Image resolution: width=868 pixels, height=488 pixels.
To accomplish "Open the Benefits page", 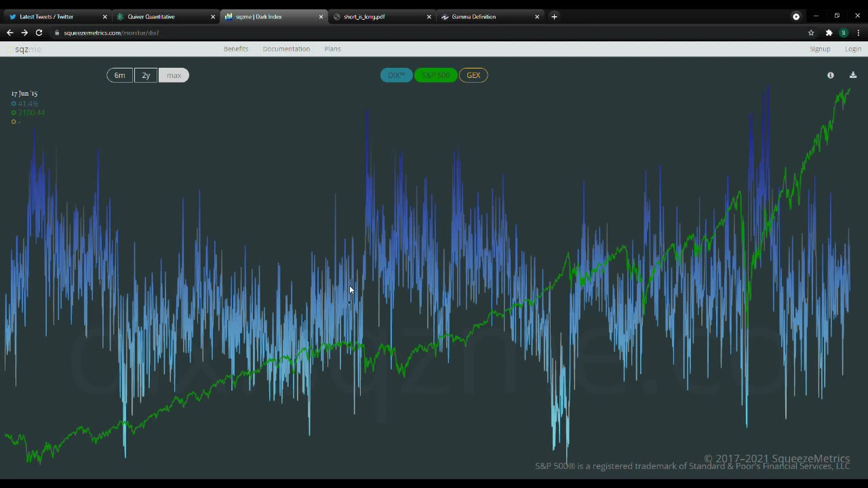I will [x=236, y=49].
